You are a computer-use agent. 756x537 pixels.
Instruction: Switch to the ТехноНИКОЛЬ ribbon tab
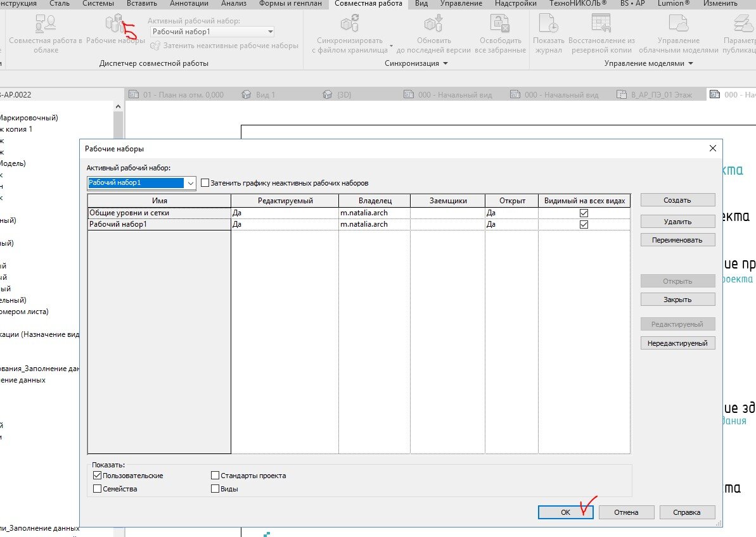point(578,3)
